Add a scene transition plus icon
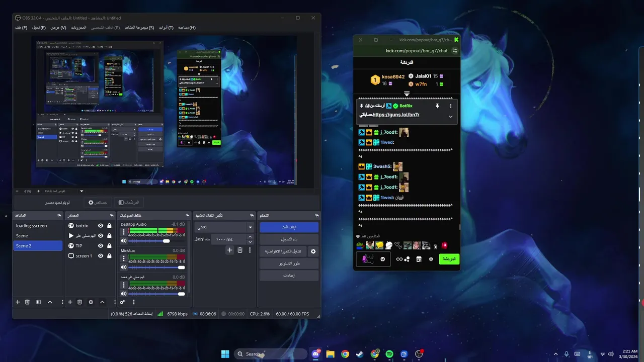This screenshot has width=644, height=362. [229, 250]
